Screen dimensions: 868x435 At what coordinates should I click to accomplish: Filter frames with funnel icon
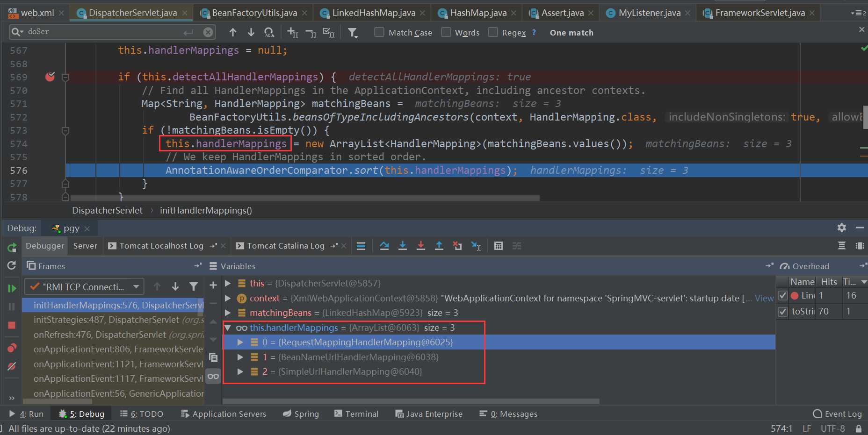(194, 286)
